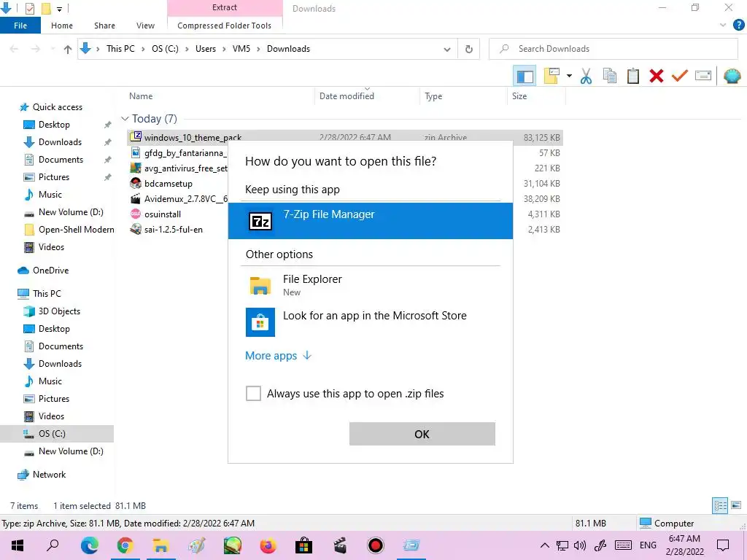The height and width of the screenshot is (560, 747).
Task: Expand the ribbon with the chevron
Action: [x=723, y=26]
